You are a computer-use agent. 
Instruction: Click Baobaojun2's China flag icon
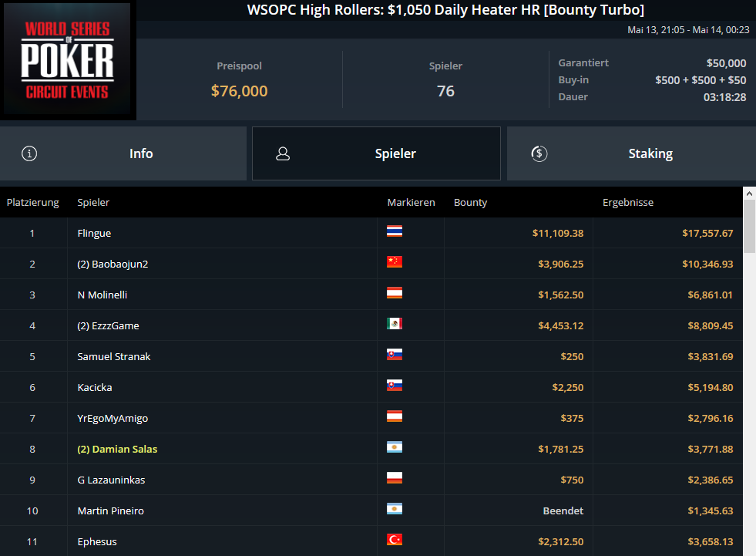(395, 262)
